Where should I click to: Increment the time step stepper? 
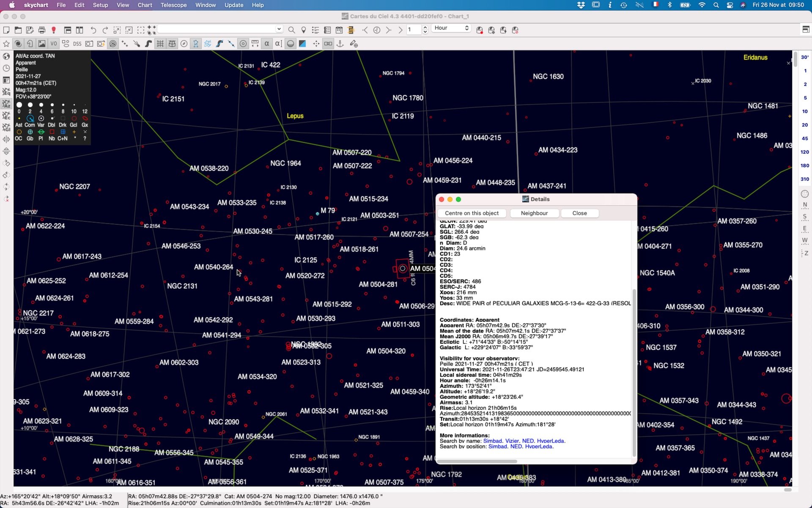pyautogui.click(x=425, y=28)
